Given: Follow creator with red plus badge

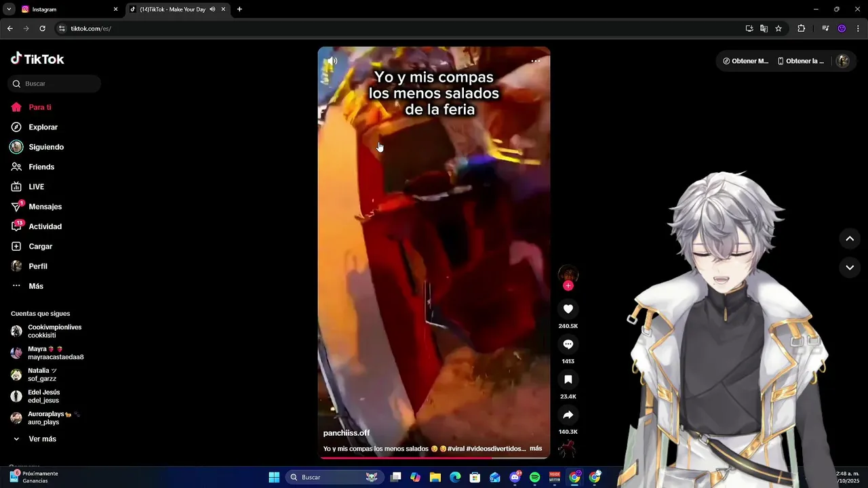Looking at the screenshot, I should (x=568, y=286).
